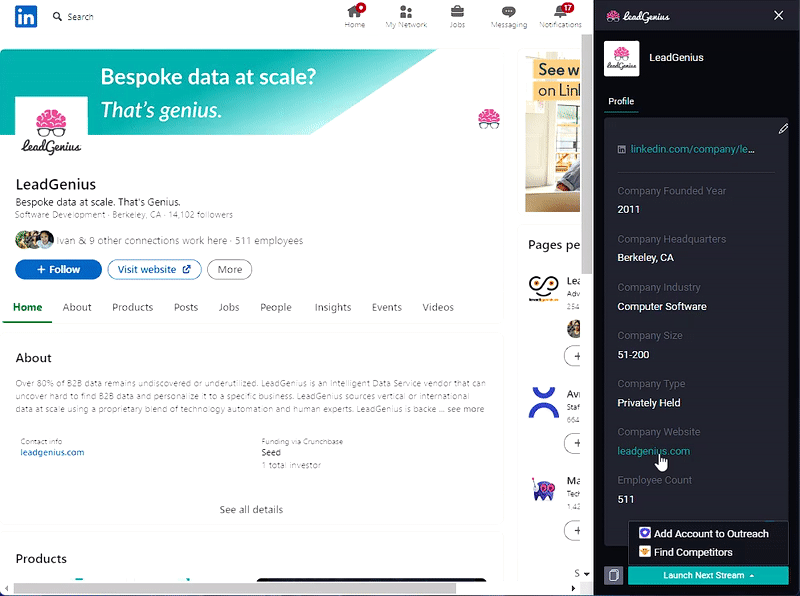800x596 pixels.
Task: Click the Visit website button
Action: click(x=154, y=269)
